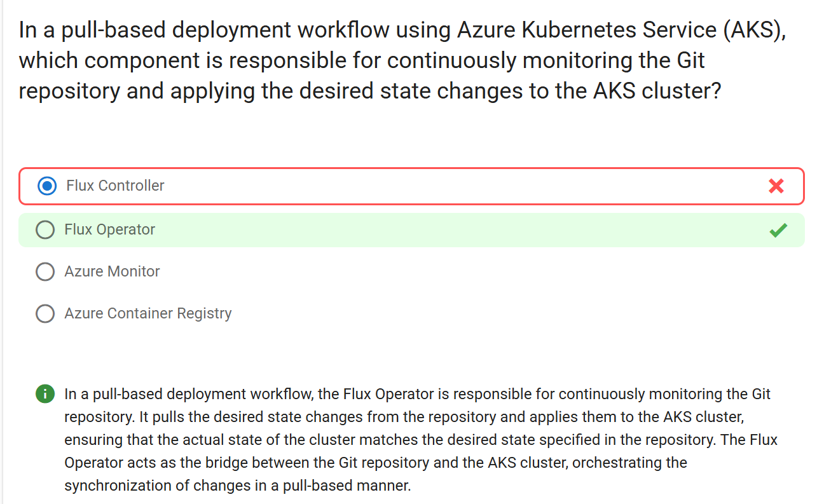Choose the Azure Container Registry radio button

(45, 313)
